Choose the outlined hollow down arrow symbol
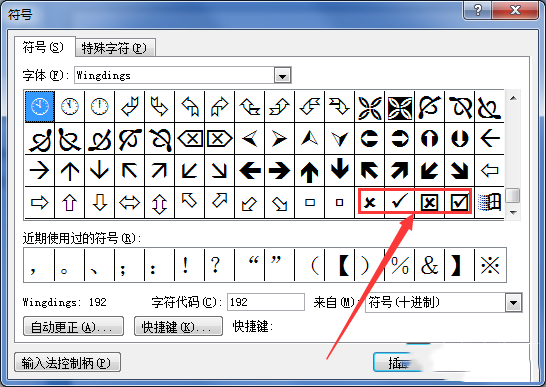Image resolution: width=546 pixels, height=387 pixels. (100, 203)
